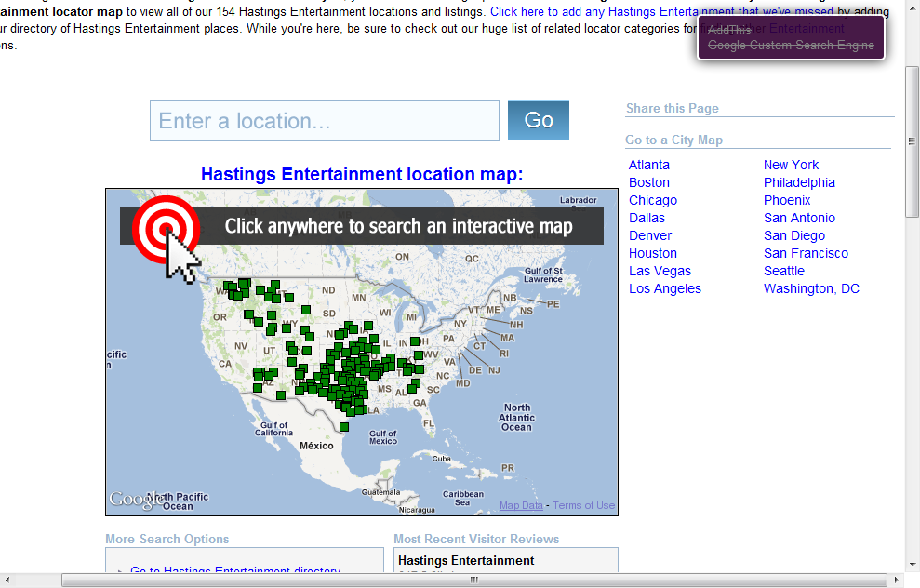
Task: Open the Terms of Use map link
Action: pos(583,505)
